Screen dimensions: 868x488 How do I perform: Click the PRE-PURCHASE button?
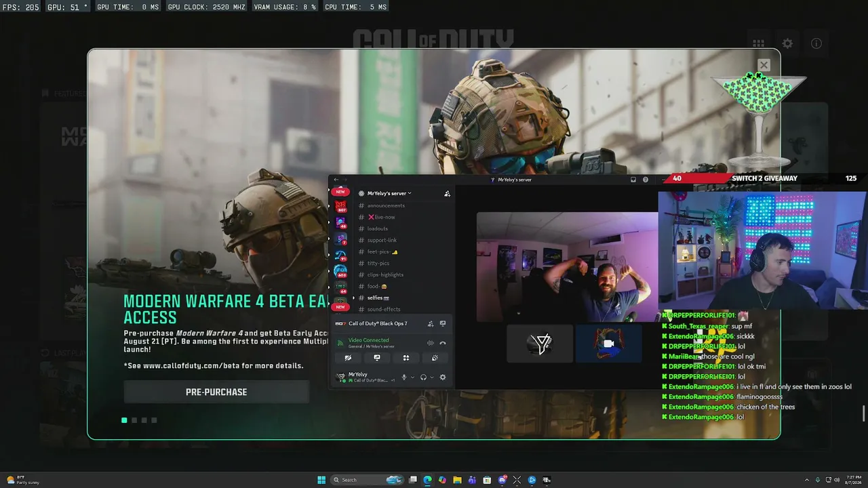click(216, 392)
